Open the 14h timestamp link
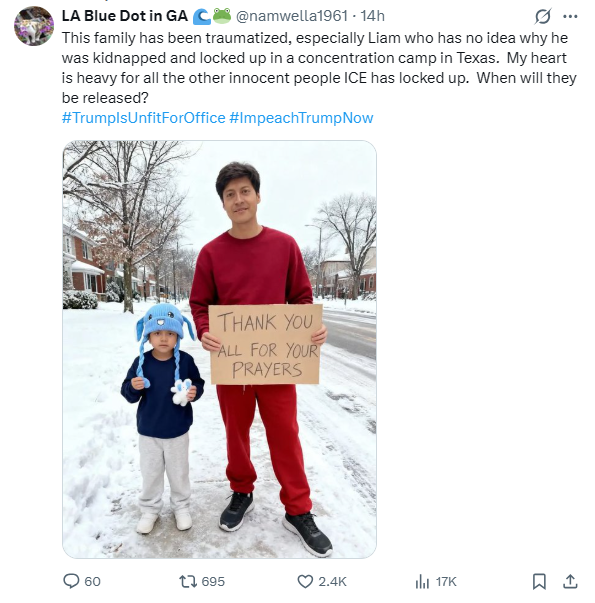Image resolution: width=595 pixels, height=603 pixels. click(372, 16)
